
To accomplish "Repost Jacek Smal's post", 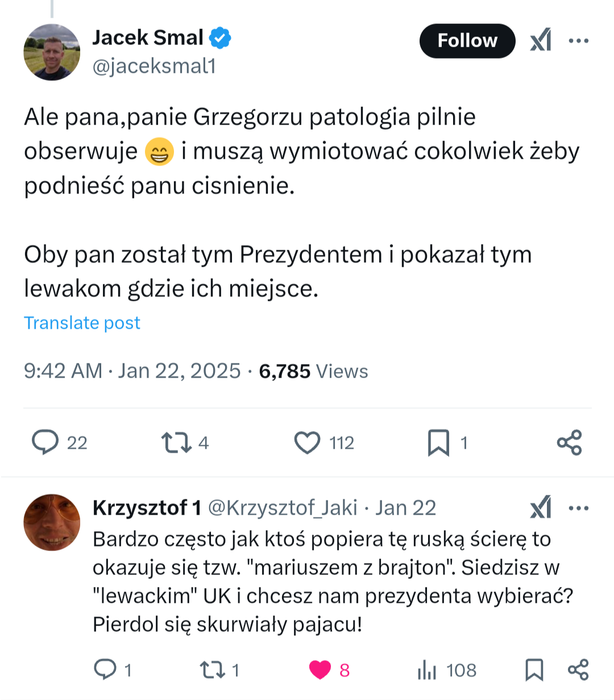I will click(177, 442).
